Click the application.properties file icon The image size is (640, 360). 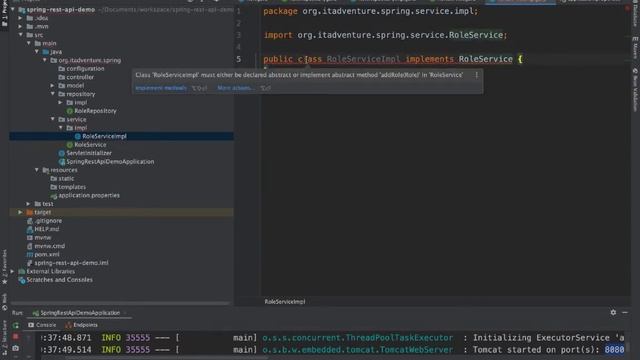(53, 196)
